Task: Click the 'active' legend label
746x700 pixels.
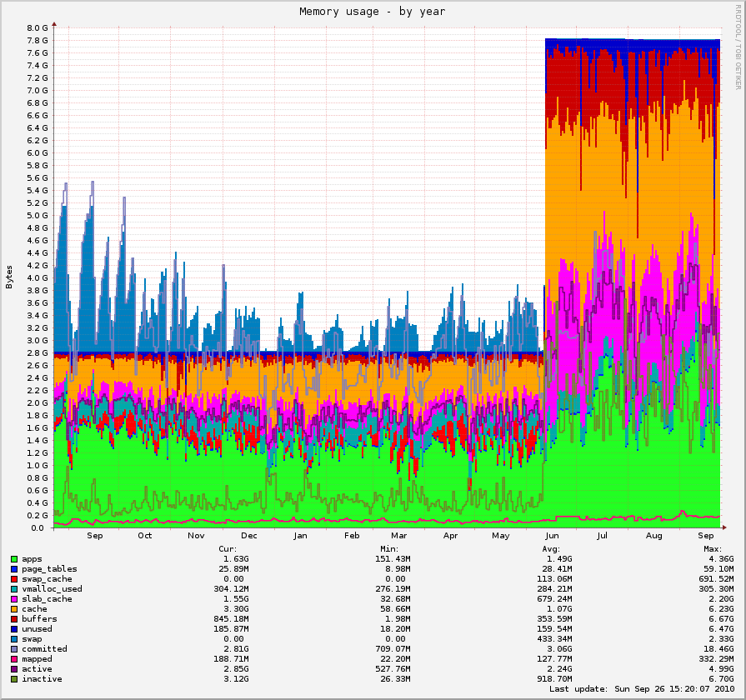Action: coord(38,669)
